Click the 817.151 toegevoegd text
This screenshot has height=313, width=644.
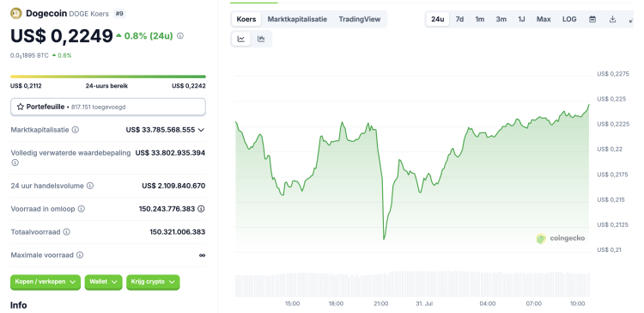point(98,107)
